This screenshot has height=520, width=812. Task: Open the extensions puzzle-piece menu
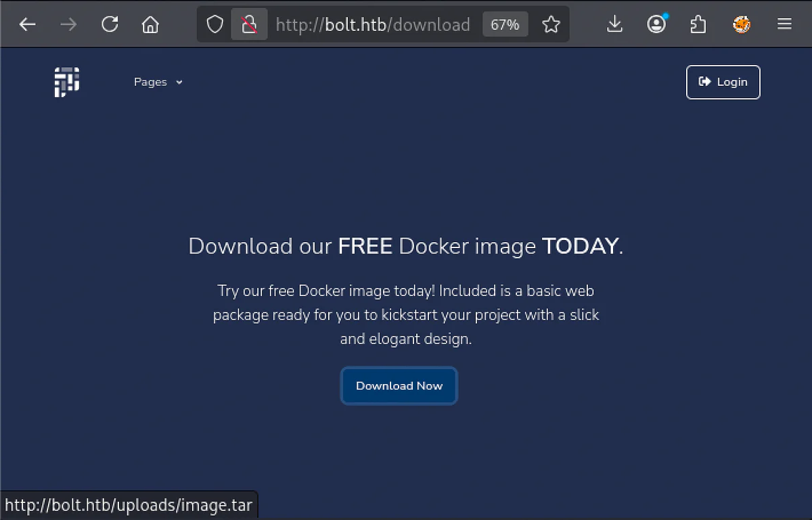click(698, 25)
